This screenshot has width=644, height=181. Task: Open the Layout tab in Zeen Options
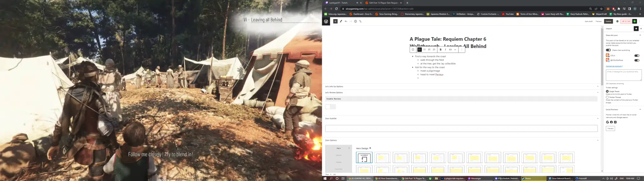click(x=339, y=155)
